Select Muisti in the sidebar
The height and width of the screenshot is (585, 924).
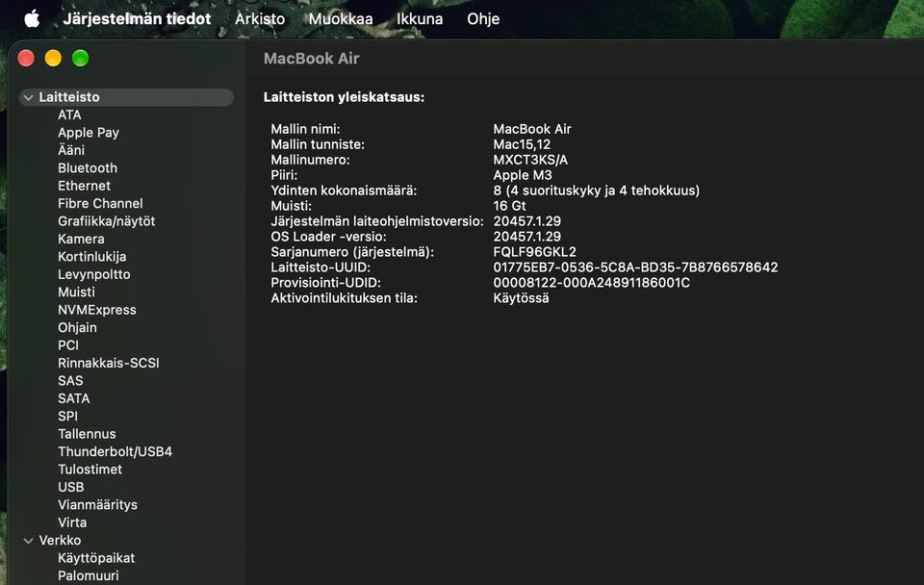77,292
